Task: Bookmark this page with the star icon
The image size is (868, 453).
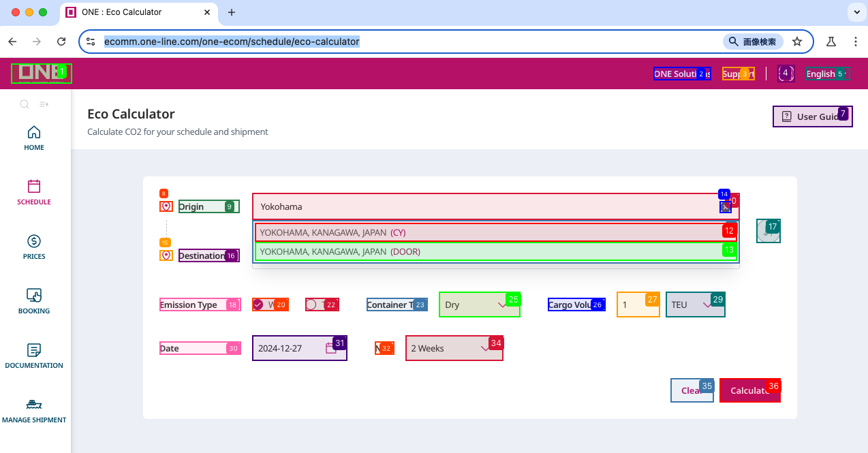Action: pos(797,42)
